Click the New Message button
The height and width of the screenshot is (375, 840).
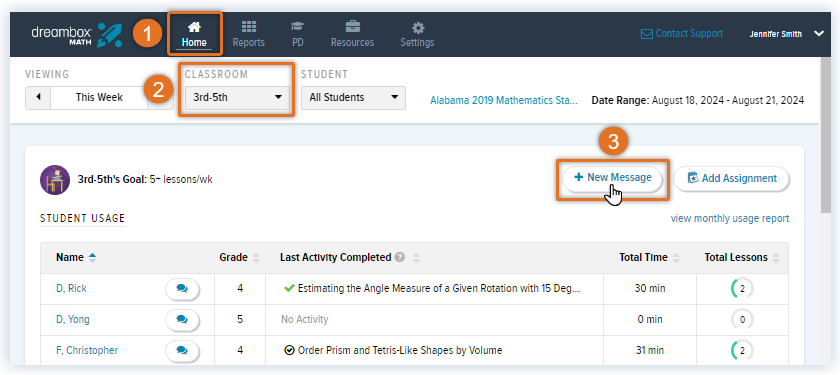pos(613,177)
